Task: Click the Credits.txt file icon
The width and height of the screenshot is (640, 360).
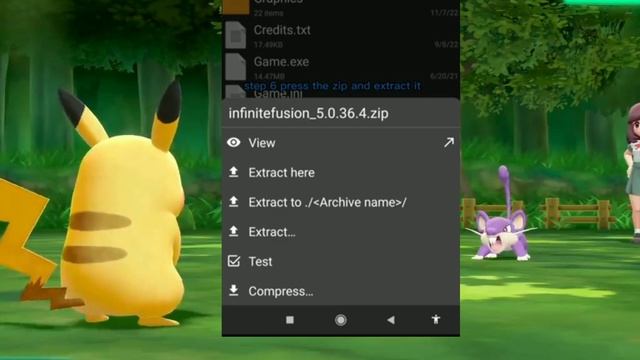Action: (x=236, y=36)
